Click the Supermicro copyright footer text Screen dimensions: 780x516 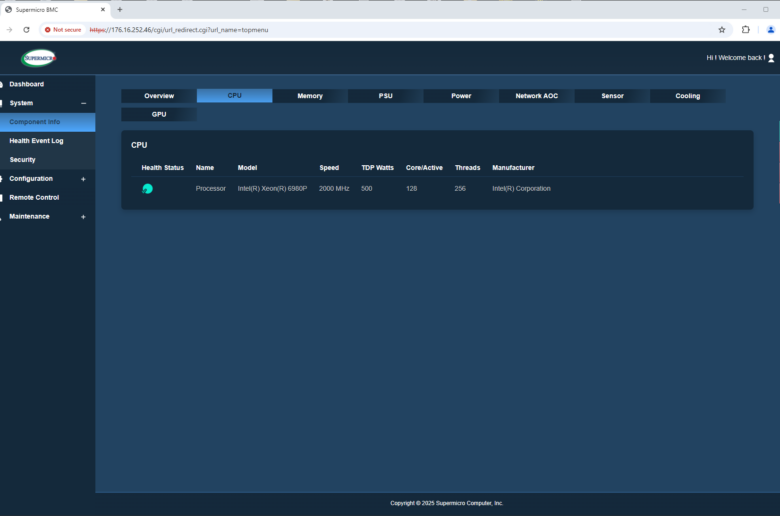(446, 503)
